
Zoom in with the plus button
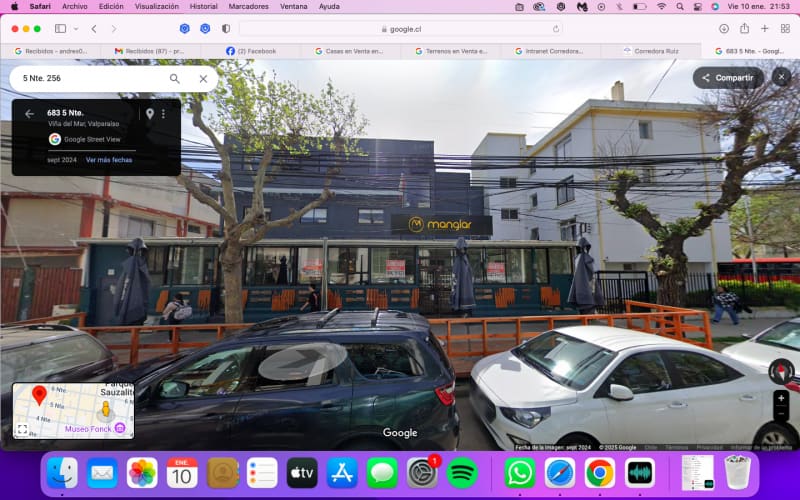tap(781, 398)
